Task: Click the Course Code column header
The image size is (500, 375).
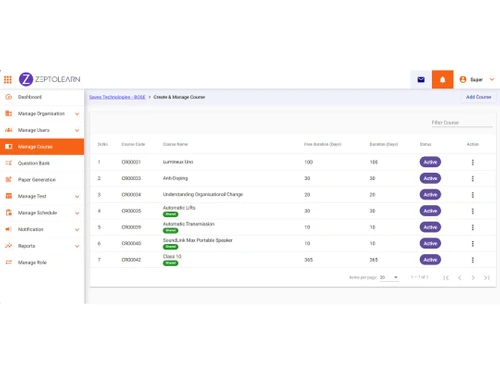Action: tap(133, 144)
